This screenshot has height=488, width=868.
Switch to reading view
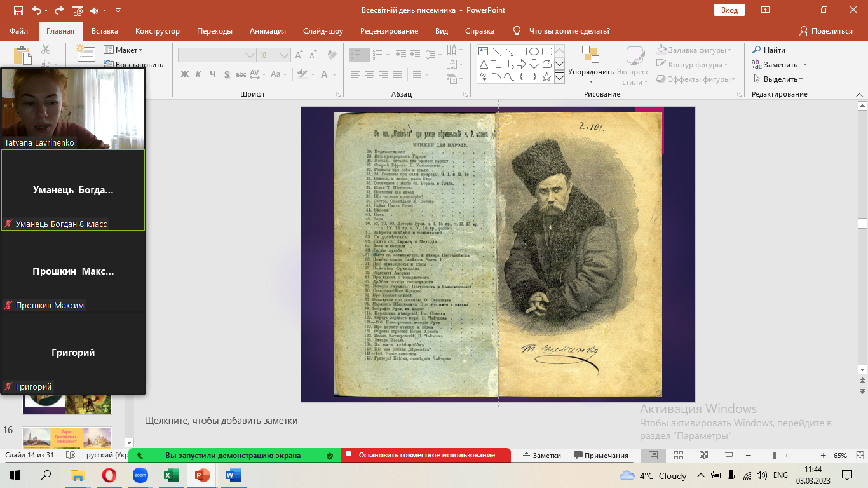click(x=703, y=456)
